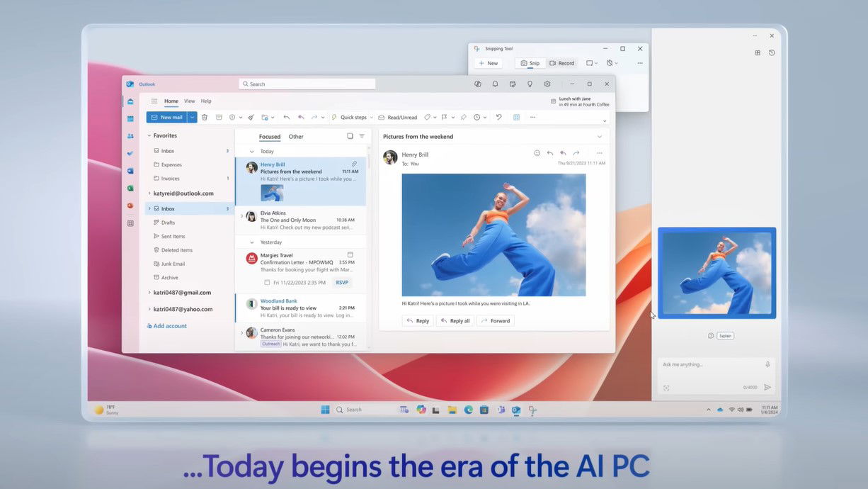Launch the Word icon in Outlook's left rail

pos(130,171)
